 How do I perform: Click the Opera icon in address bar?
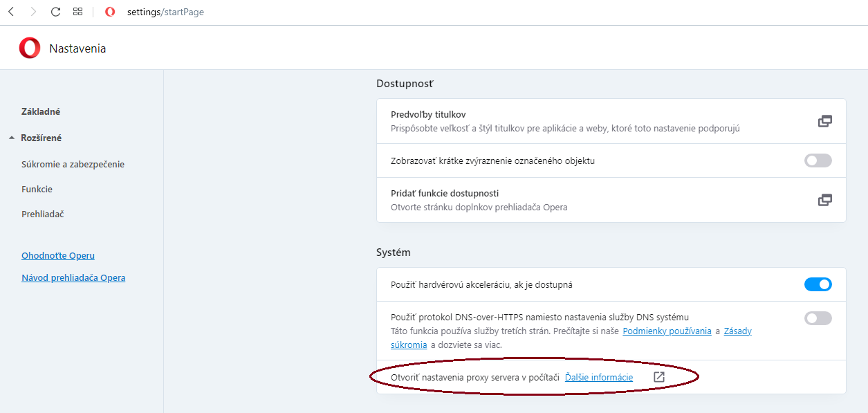[x=110, y=12]
